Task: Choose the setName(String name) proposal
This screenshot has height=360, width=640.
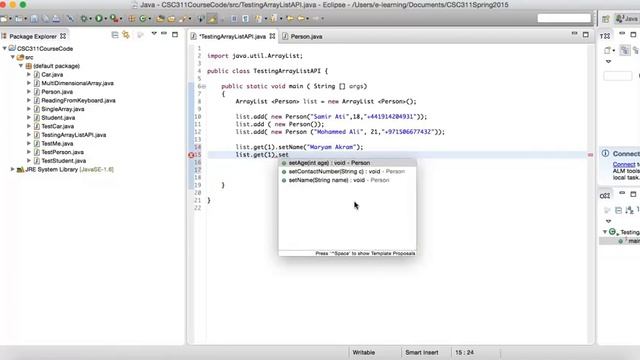Action: [x=347, y=180]
